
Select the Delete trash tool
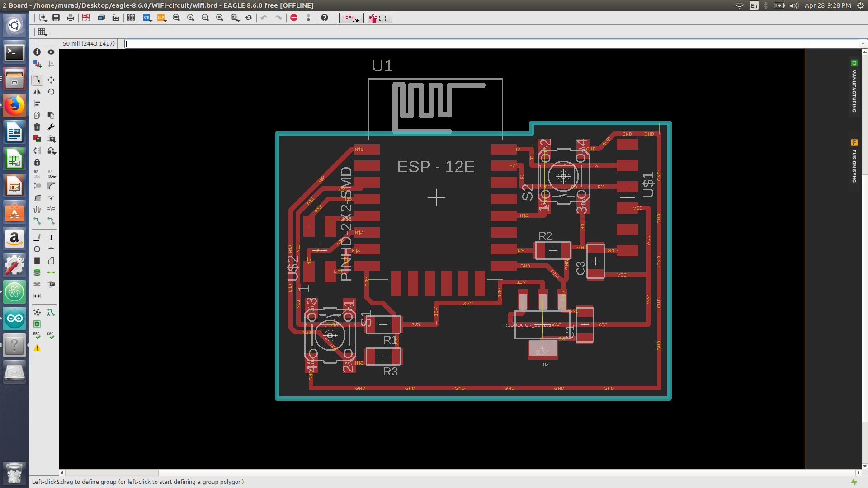pyautogui.click(x=37, y=127)
